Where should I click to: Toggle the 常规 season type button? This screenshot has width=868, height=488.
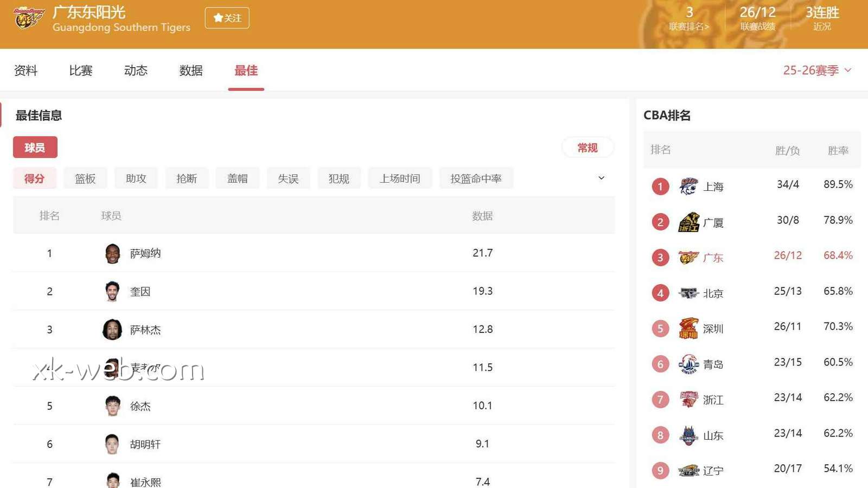click(x=588, y=147)
